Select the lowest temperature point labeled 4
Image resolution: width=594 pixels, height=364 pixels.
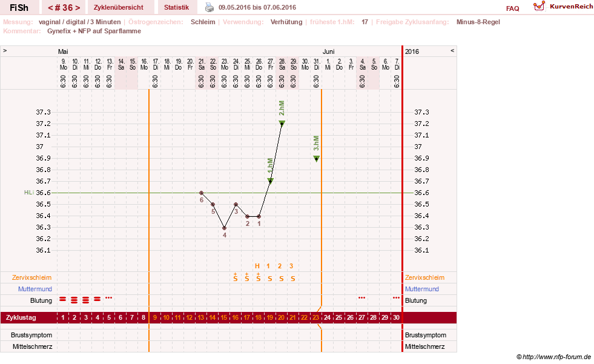225,228
